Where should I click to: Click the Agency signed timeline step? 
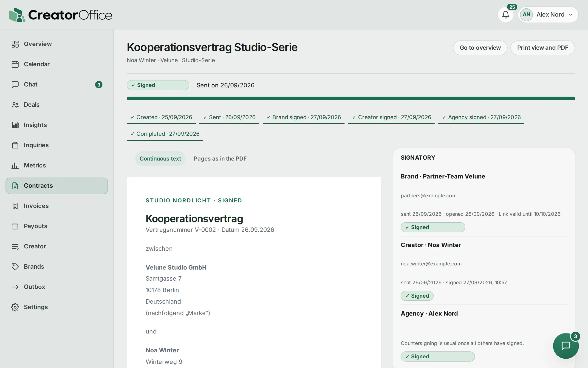[x=481, y=118]
